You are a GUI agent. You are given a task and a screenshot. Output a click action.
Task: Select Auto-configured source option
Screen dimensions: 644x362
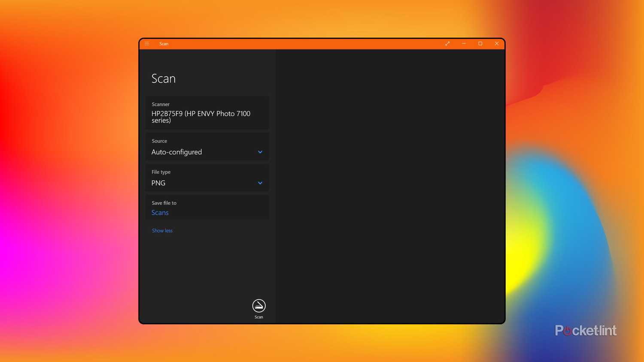click(176, 152)
